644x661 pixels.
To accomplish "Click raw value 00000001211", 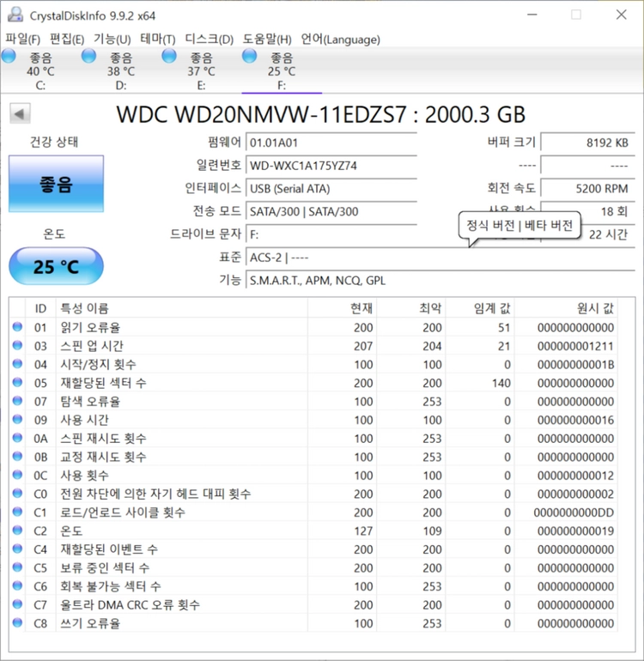I will (575, 346).
